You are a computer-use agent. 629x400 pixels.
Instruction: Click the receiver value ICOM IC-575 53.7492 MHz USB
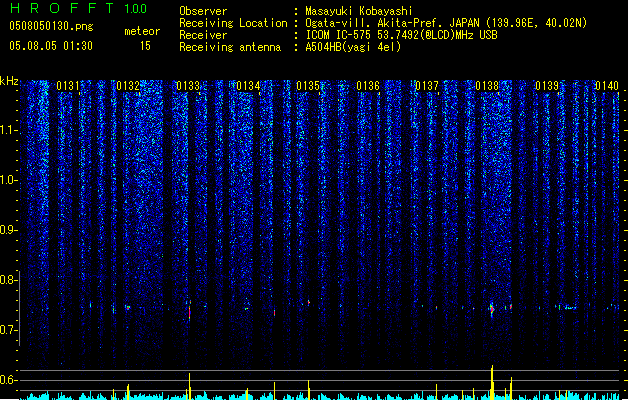coord(401,35)
